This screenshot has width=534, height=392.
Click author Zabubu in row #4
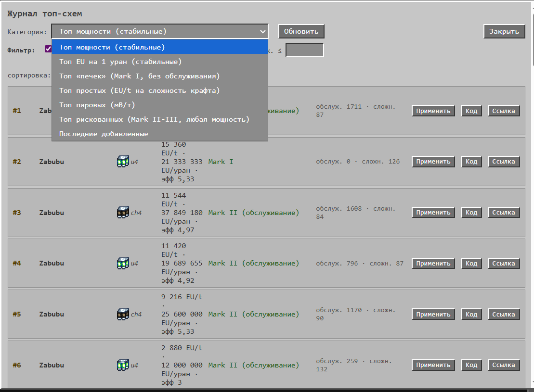click(x=52, y=264)
